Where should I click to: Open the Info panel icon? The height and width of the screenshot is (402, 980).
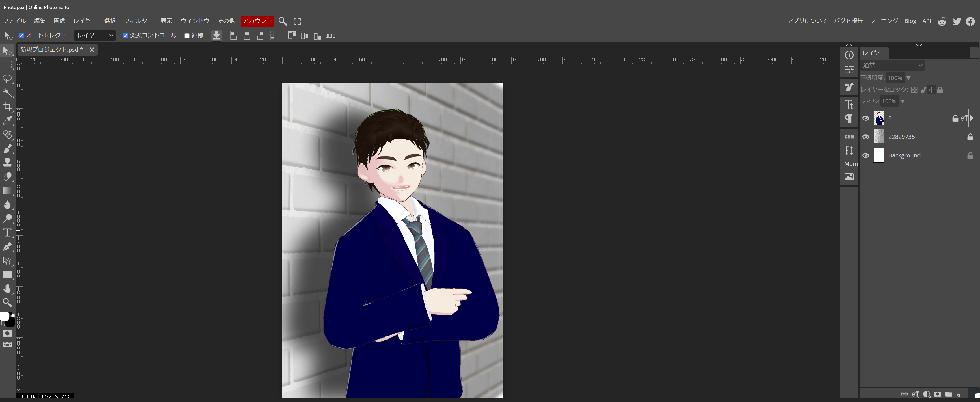(849, 55)
